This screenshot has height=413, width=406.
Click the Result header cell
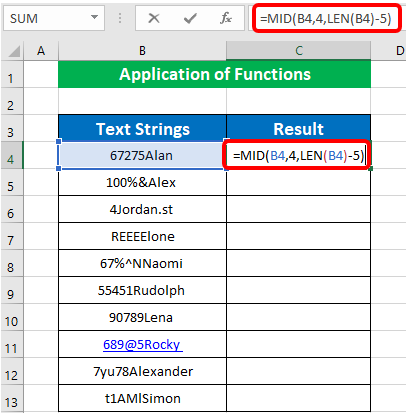tap(298, 129)
